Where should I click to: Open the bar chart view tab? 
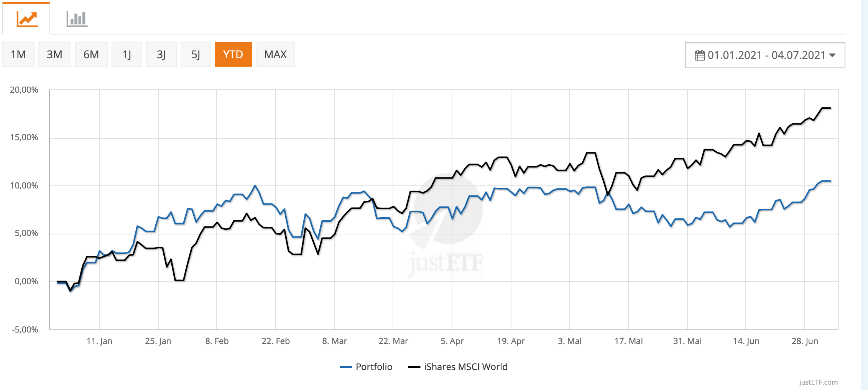pos(77,19)
